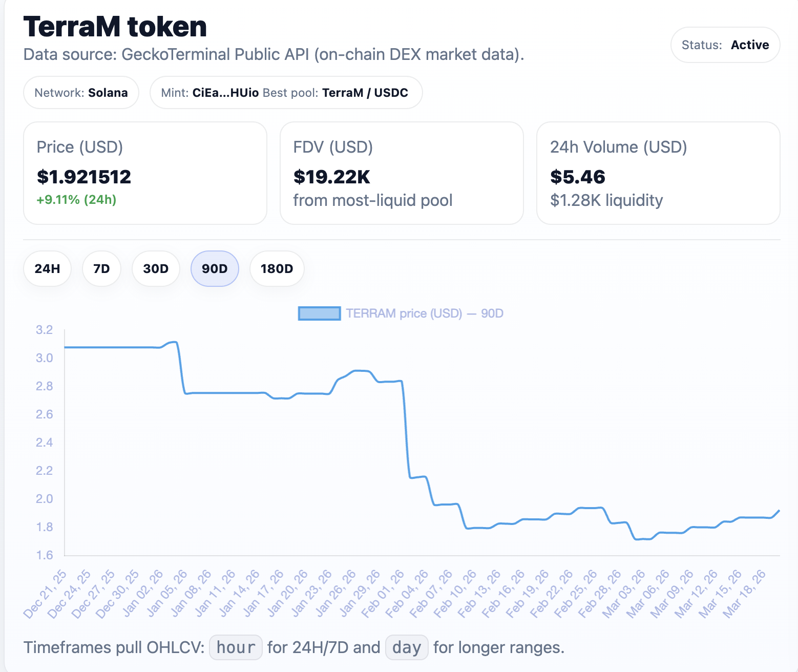Image resolution: width=798 pixels, height=672 pixels.
Task: Click the FDV (USD) card
Action: coord(402,173)
